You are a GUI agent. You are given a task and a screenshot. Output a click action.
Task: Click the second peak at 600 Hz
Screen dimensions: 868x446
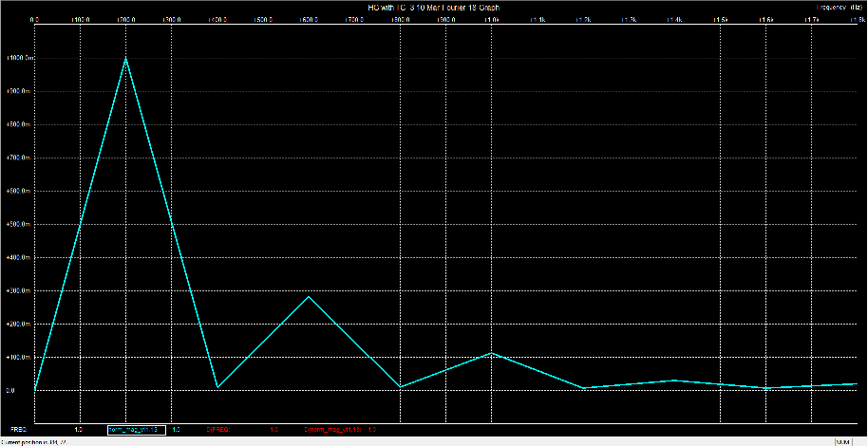pyautogui.click(x=308, y=297)
